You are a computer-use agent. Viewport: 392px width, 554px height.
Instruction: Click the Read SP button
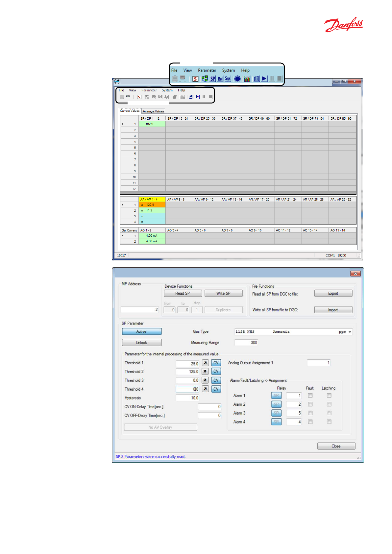point(183,293)
